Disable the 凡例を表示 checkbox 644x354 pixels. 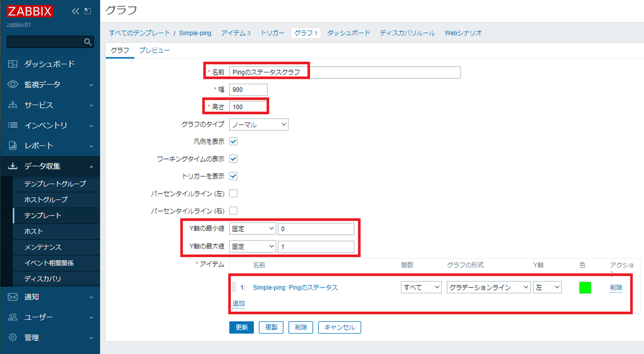(x=233, y=142)
